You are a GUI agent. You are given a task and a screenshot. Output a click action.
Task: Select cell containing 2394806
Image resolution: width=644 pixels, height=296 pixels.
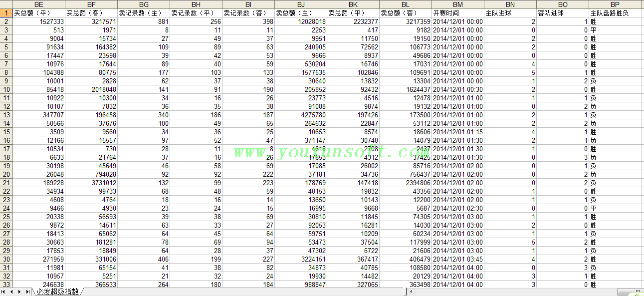coord(406,183)
